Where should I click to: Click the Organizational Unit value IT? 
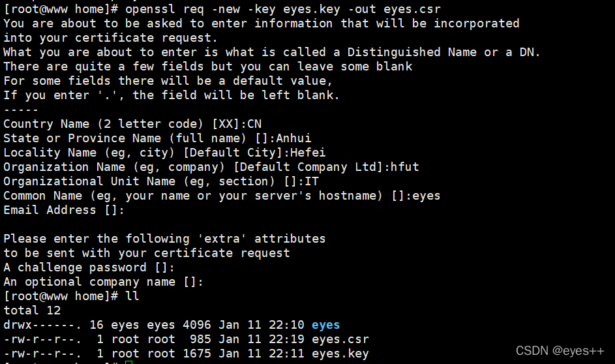point(312,181)
